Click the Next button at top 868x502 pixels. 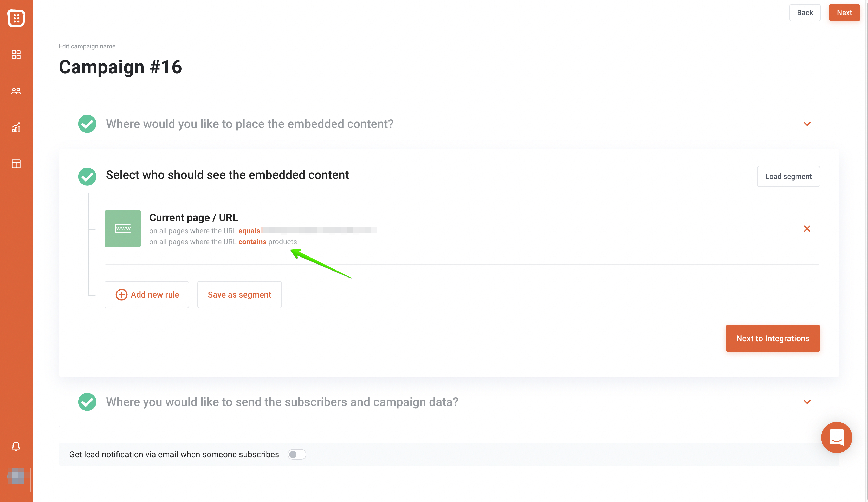(844, 13)
